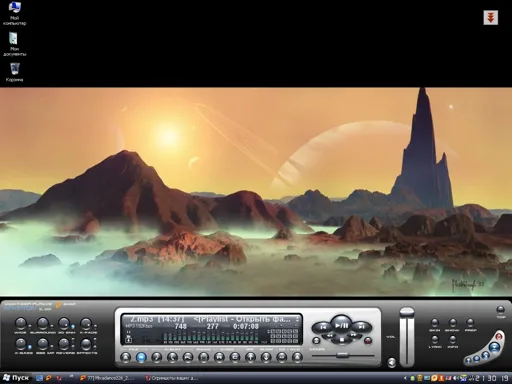
Task: Stop playback with the square stop button
Action: [x=342, y=340]
